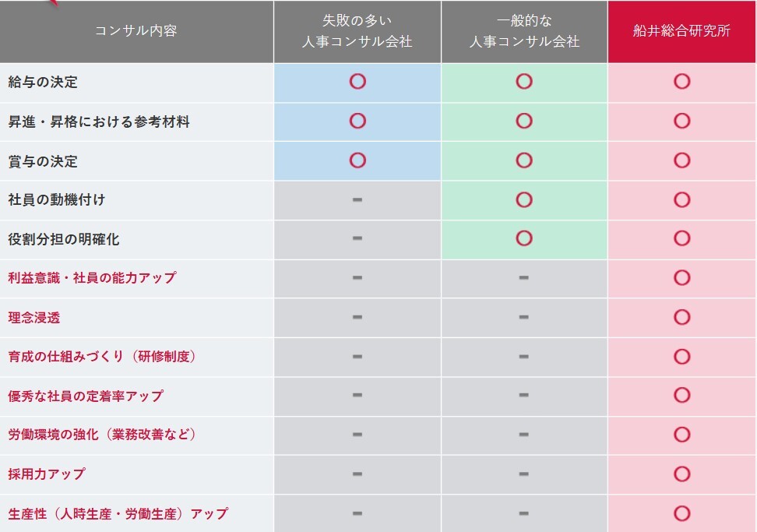Click the 育成の仕組みづくり(研修制度) label

[x=101, y=356]
